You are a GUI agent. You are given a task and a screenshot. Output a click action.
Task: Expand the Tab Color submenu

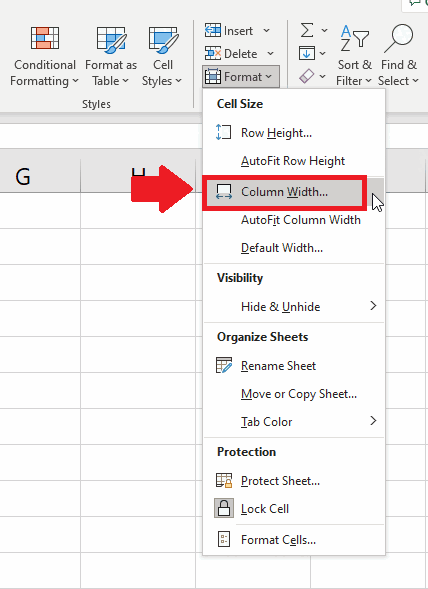click(294, 421)
